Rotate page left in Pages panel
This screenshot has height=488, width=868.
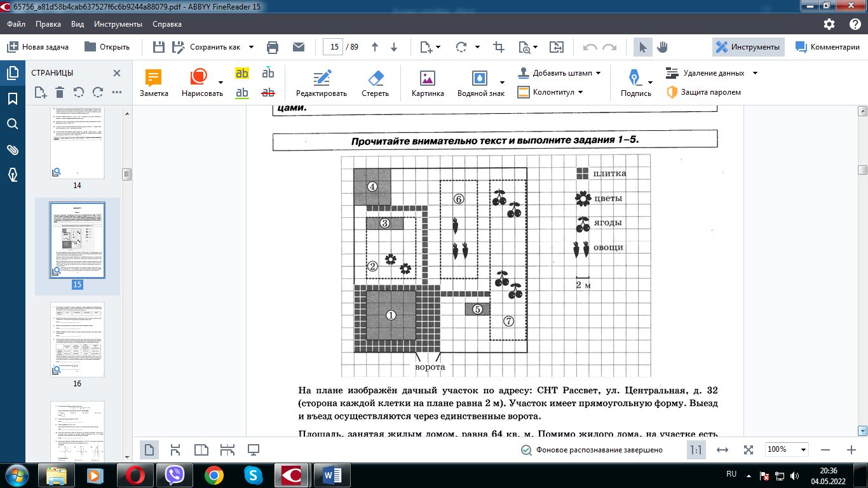pyautogui.click(x=79, y=92)
